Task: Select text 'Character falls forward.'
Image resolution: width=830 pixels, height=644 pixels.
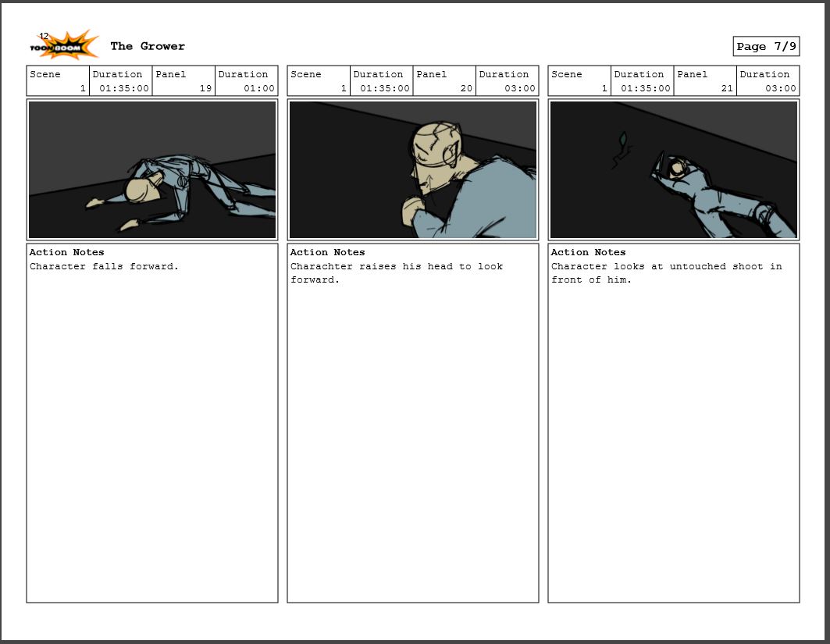Action: click(105, 267)
